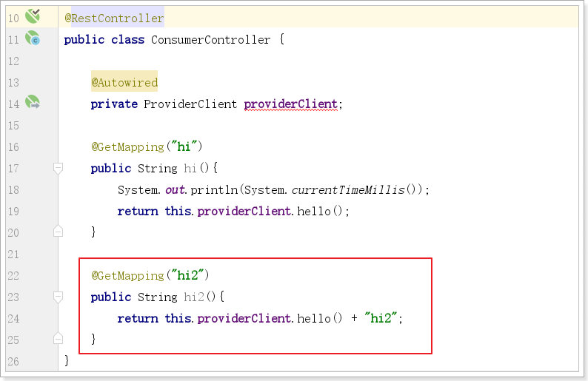Click the @GetMapping("hi2") annotation
Screen dimensions: 588x381
click(150, 276)
